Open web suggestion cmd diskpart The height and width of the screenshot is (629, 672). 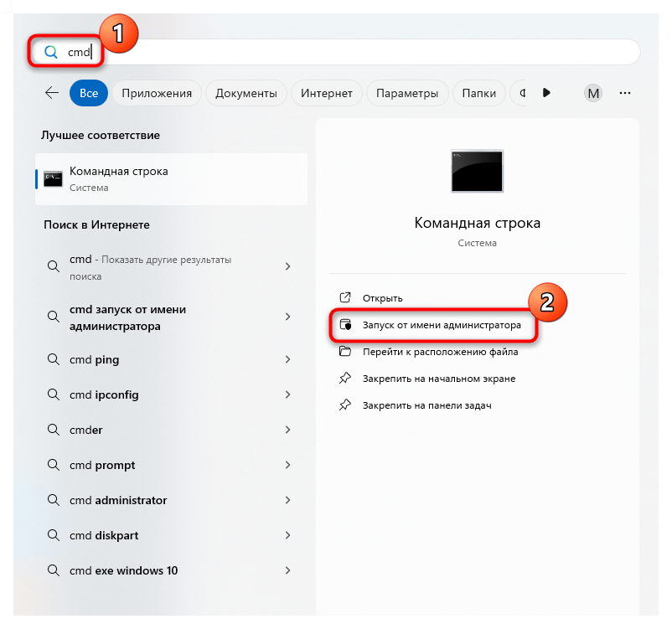click(172, 534)
